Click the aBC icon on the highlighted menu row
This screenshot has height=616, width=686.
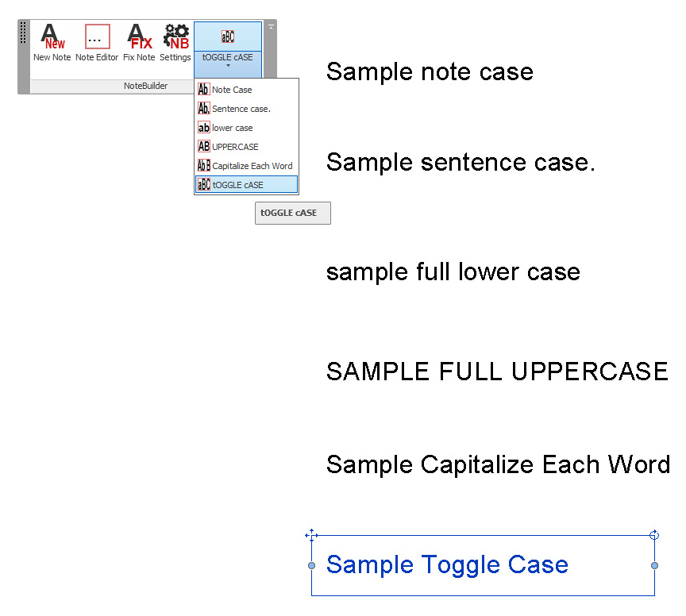pyautogui.click(x=203, y=185)
